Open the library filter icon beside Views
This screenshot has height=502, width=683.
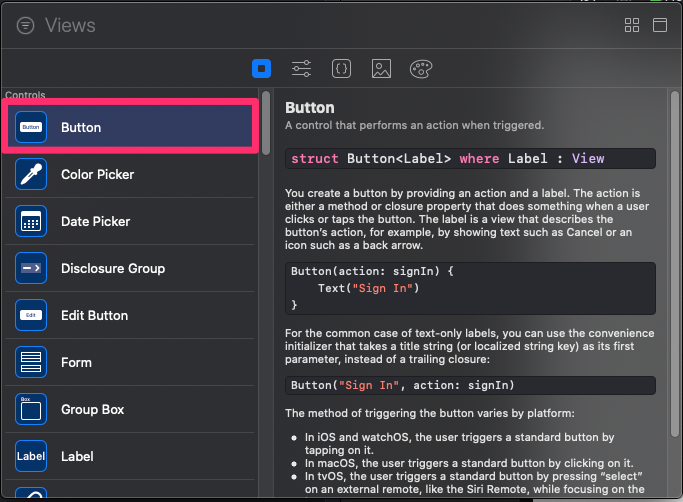pos(25,25)
